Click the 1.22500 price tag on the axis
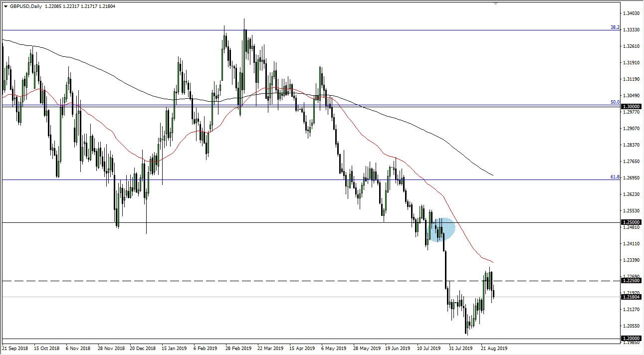Image resolution: width=644 pixels, height=355 pixels. click(x=631, y=281)
